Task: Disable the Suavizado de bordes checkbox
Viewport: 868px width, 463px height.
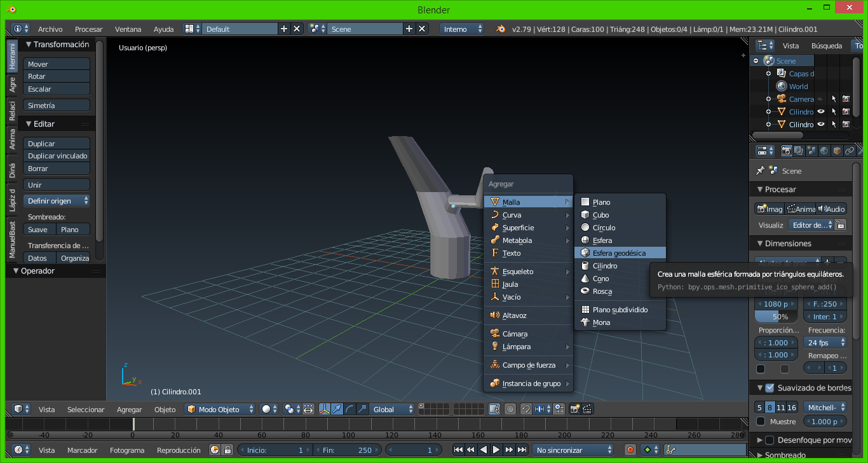Action: tap(770, 388)
